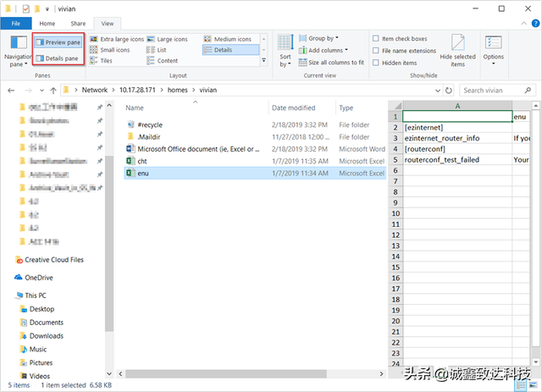
Task: Select This PC in the sidebar
Action: tap(31, 295)
